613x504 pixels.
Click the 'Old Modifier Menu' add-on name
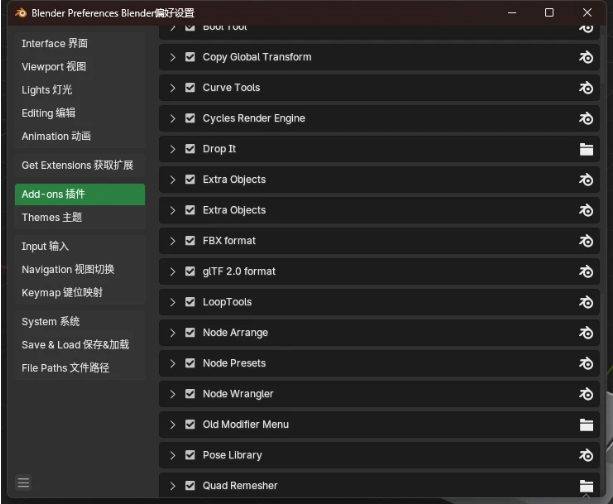coord(246,425)
